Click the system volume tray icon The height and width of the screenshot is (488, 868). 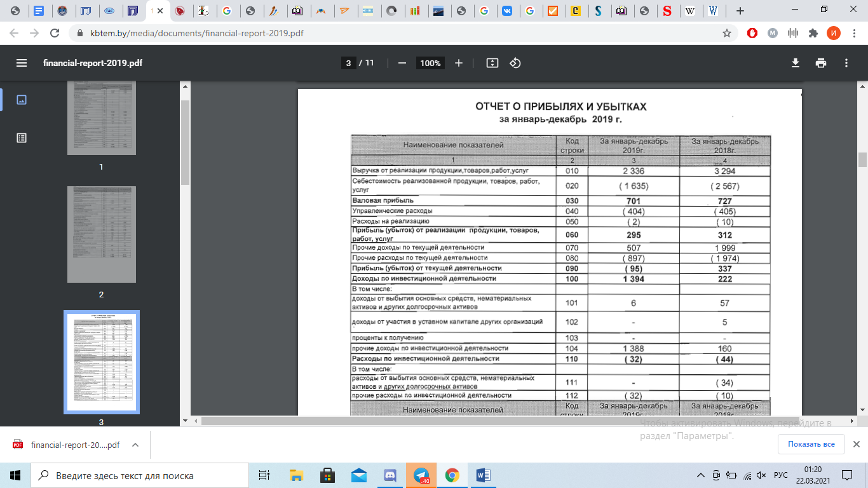[x=763, y=475]
